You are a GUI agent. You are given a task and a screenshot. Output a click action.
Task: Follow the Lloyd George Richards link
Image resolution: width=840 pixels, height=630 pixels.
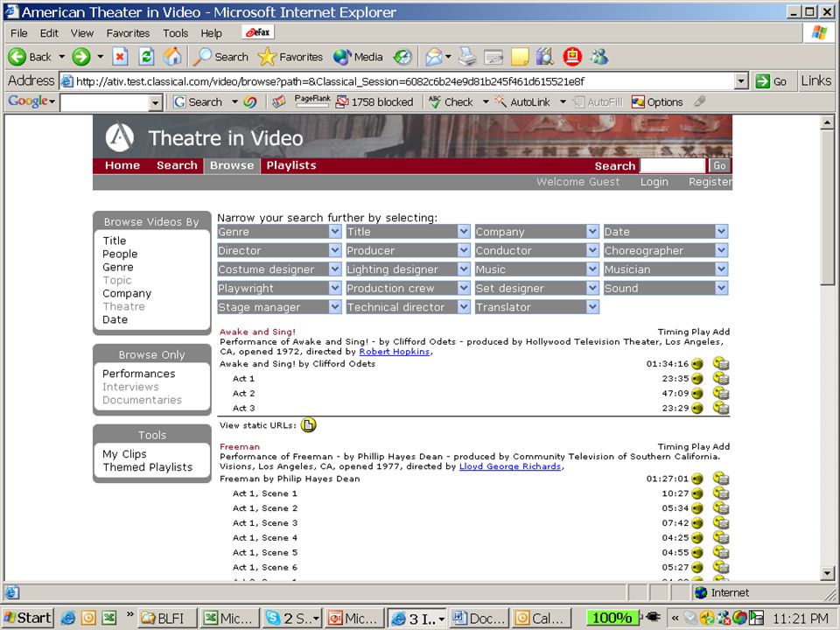[510, 466]
